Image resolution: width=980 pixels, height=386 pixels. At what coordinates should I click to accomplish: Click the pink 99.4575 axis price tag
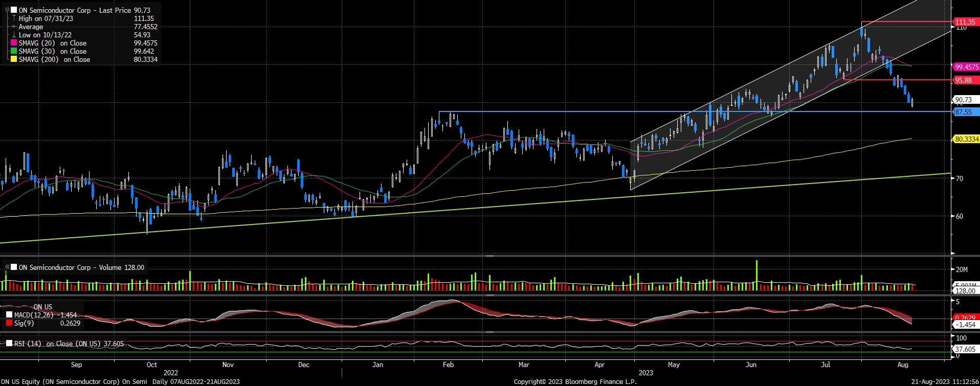pos(966,67)
